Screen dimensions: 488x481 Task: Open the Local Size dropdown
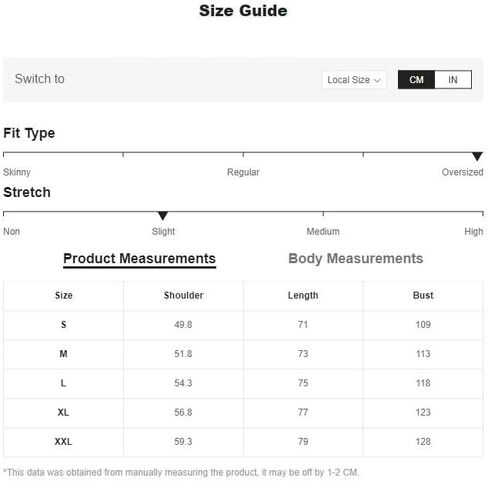[x=354, y=80]
